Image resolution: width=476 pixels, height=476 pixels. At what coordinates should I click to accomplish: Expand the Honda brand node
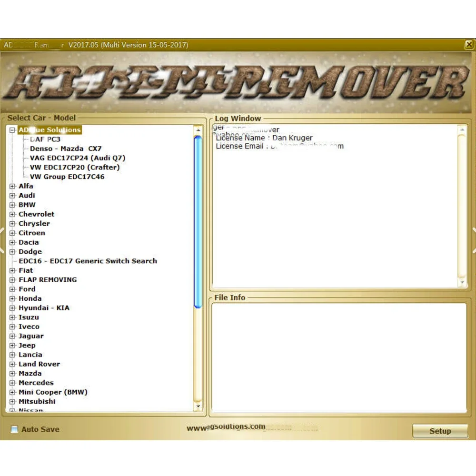[12, 299]
